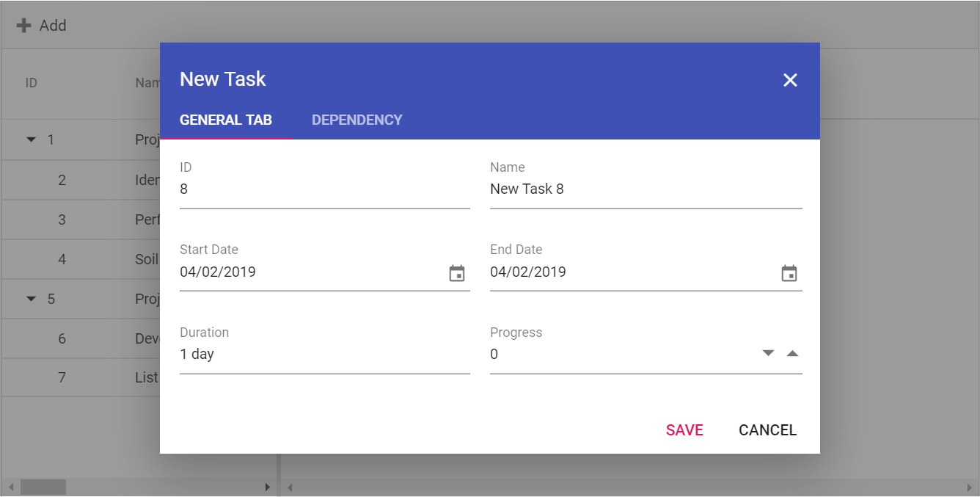Image resolution: width=980 pixels, height=497 pixels.
Task: Click the grid scrollbar right arrow
Action: point(268,487)
